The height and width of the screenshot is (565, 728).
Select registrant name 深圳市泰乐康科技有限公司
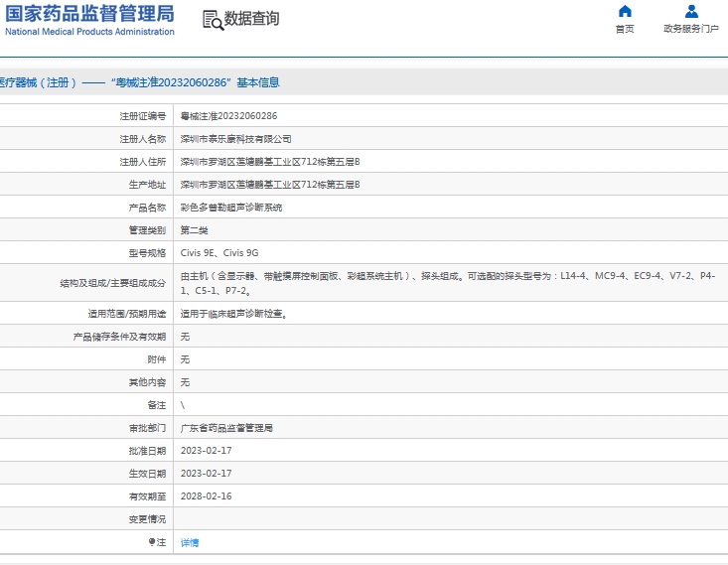tap(235, 139)
